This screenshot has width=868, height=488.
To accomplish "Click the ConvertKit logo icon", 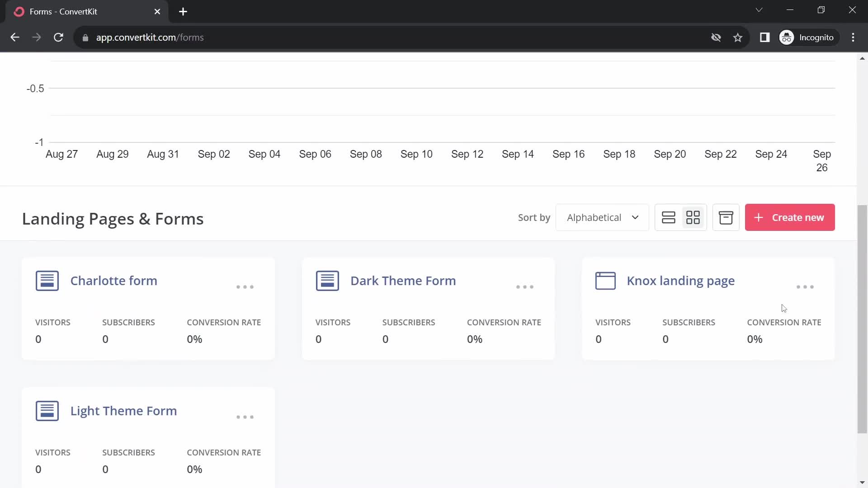I will pyautogui.click(x=19, y=11).
